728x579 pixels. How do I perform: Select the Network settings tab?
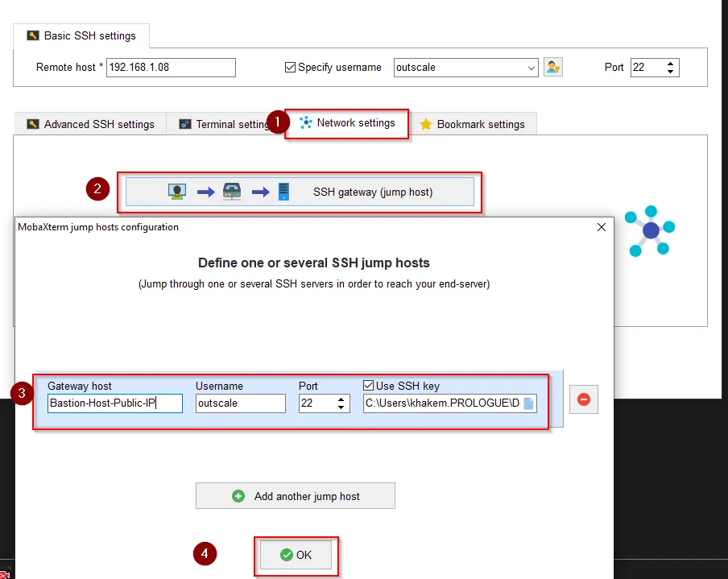click(347, 123)
